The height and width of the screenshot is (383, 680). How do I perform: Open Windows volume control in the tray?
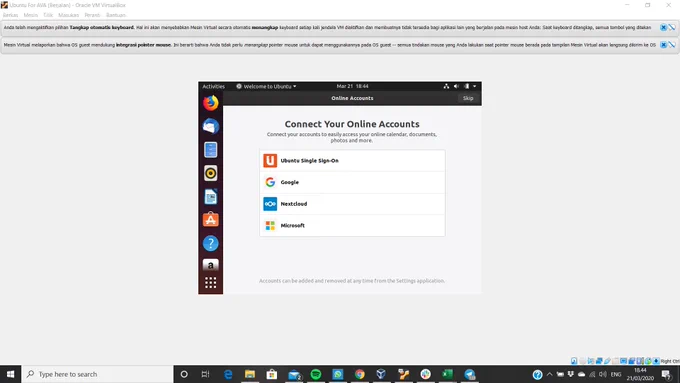coord(603,374)
